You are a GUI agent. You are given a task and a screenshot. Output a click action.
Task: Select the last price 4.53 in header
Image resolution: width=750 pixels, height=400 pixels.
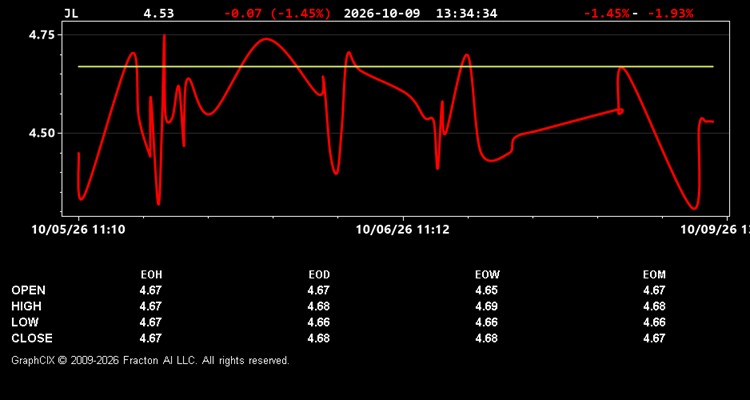tap(159, 13)
